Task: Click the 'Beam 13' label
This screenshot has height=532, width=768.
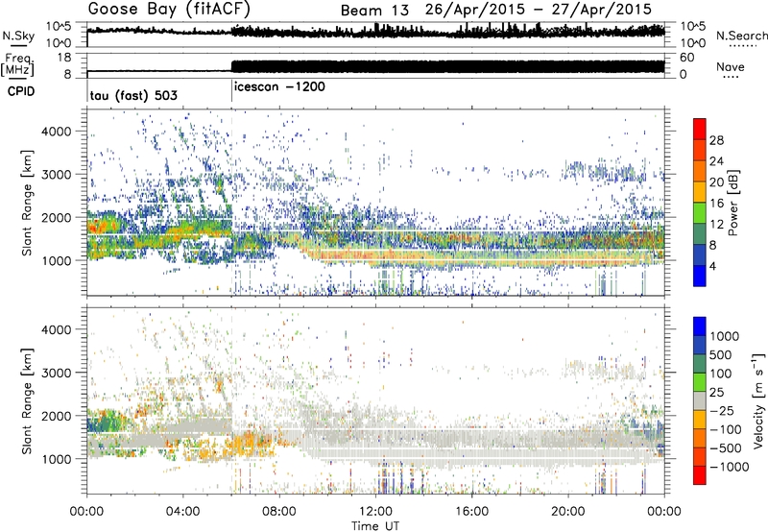Action: 374,10
